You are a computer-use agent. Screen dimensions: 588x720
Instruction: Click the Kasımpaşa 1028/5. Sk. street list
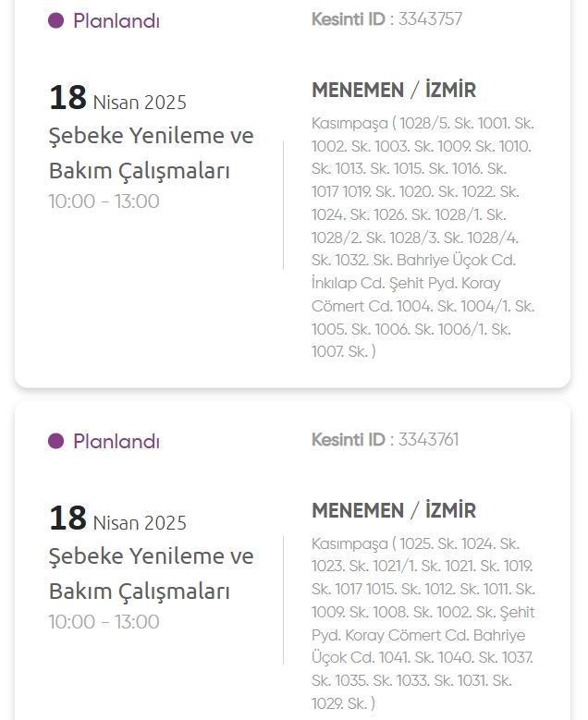point(423,238)
